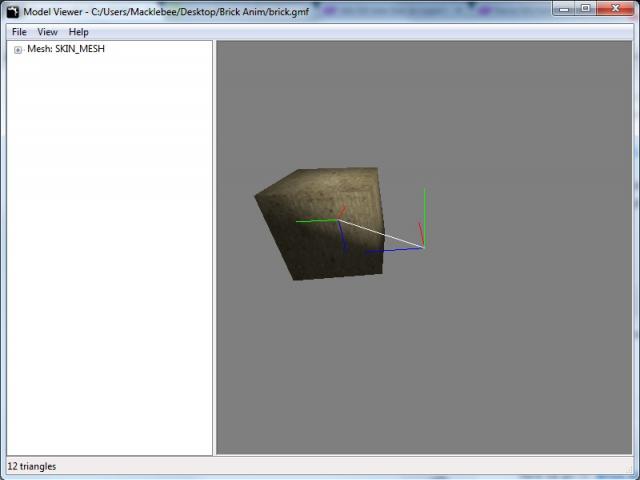The width and height of the screenshot is (640, 480).
Task: Click the Model Viewer app icon in title bar
Action: click(12, 10)
